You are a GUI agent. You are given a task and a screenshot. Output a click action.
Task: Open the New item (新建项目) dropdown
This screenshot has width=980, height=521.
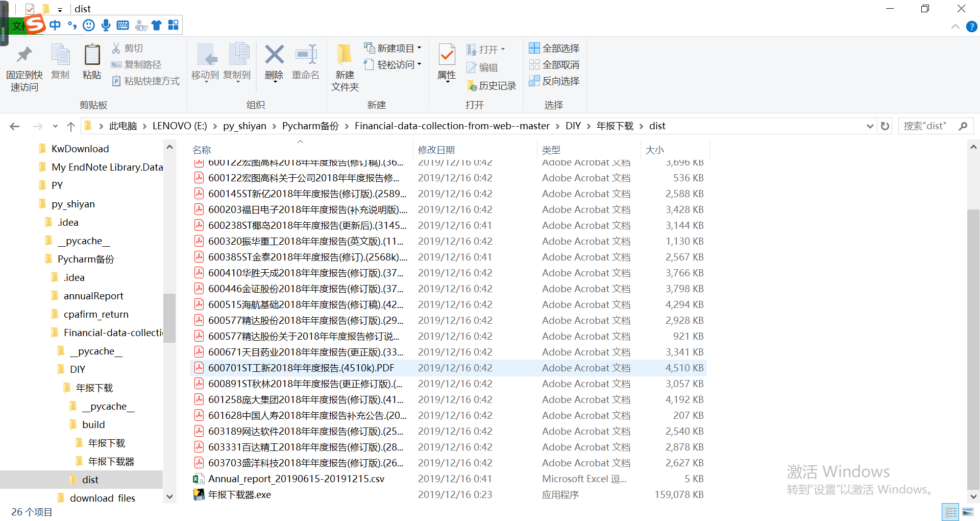(393, 48)
